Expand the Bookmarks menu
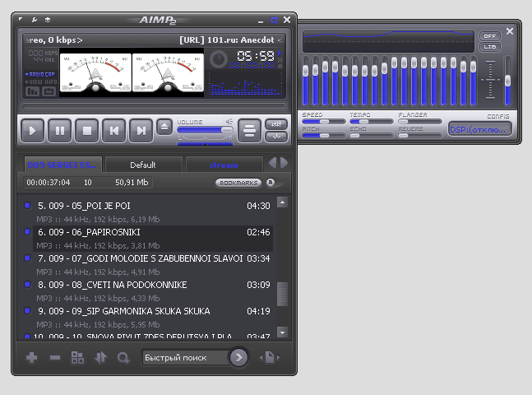This screenshot has height=395, width=532. pos(238,183)
